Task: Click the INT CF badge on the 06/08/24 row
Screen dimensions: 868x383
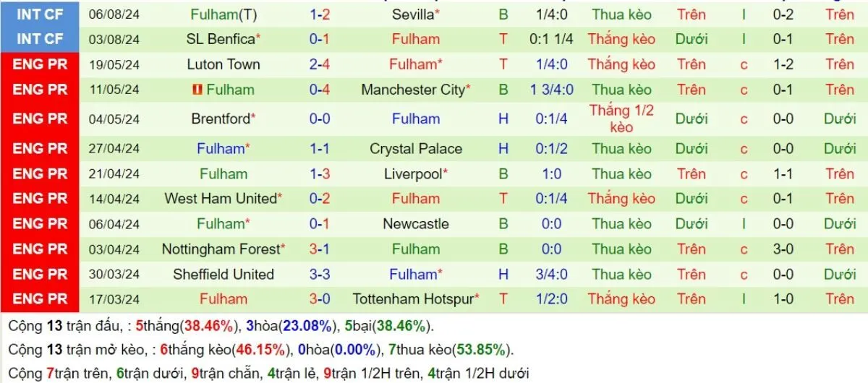Action: 40,14
